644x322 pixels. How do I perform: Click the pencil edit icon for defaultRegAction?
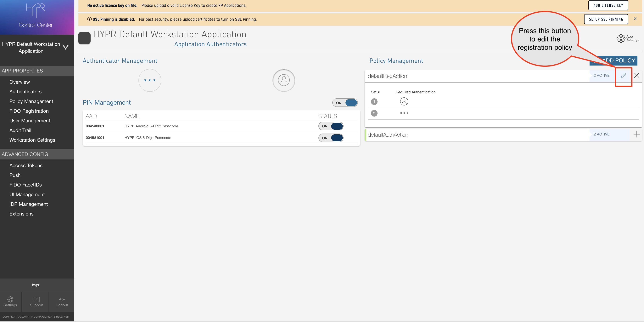(623, 75)
